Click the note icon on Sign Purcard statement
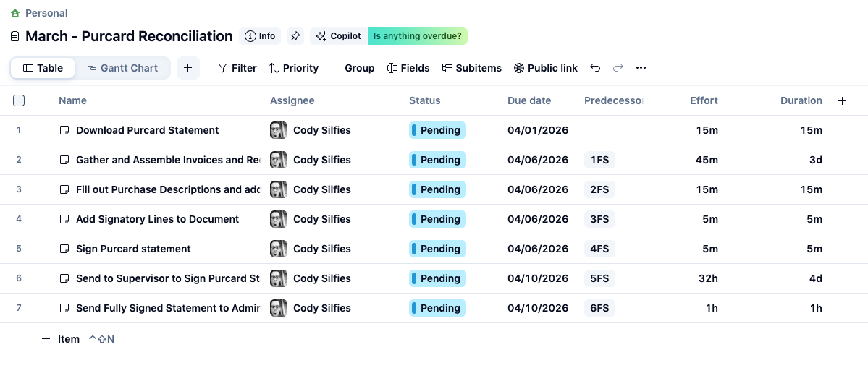Image resolution: width=868 pixels, height=368 pixels. click(x=64, y=249)
